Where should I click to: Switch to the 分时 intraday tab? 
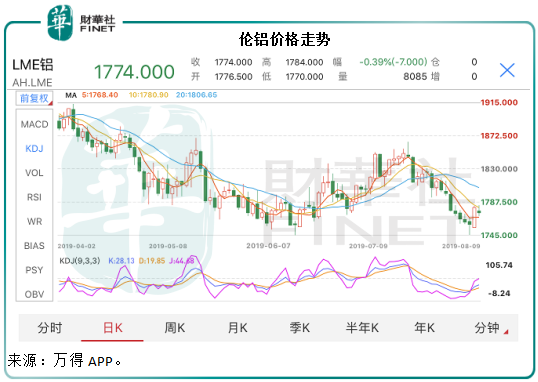(x=50, y=328)
